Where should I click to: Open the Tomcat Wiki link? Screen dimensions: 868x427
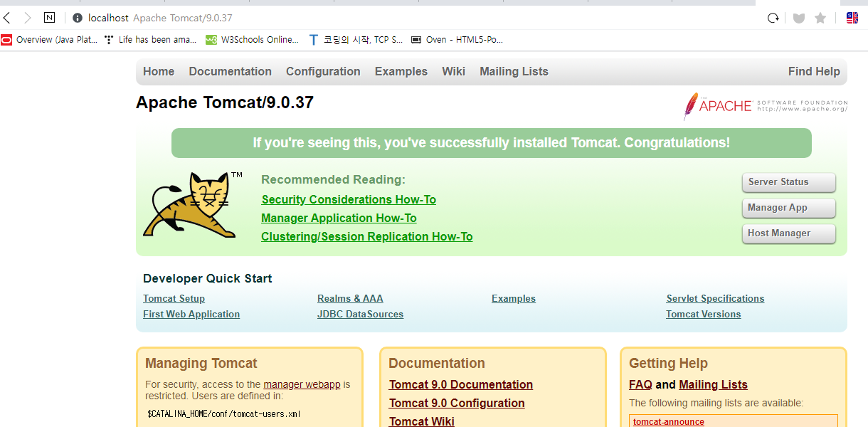(422, 421)
